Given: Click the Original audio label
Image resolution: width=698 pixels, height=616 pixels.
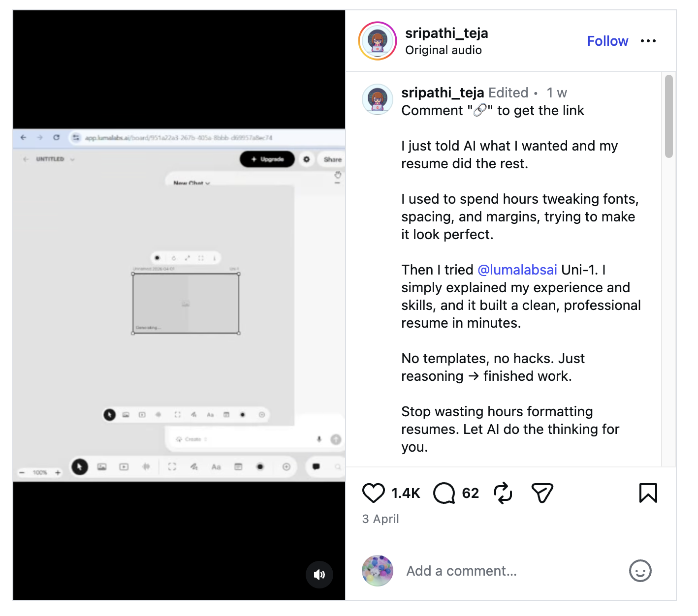Looking at the screenshot, I should 443,50.
